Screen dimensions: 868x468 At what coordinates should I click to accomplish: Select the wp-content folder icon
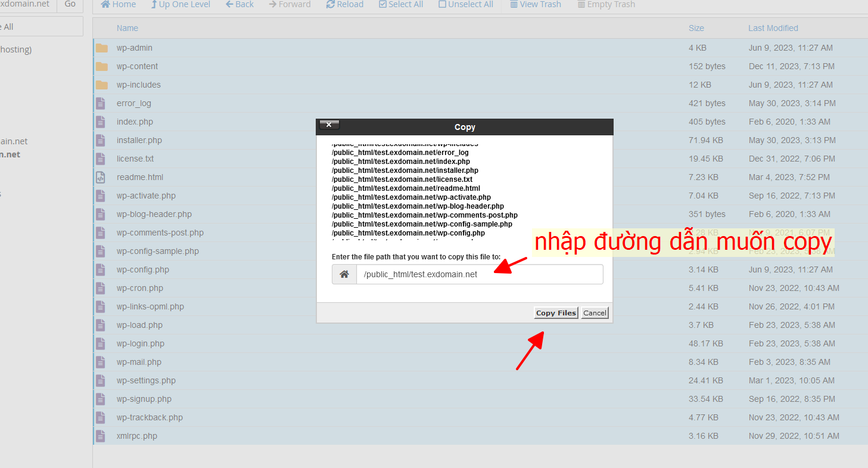coord(102,66)
